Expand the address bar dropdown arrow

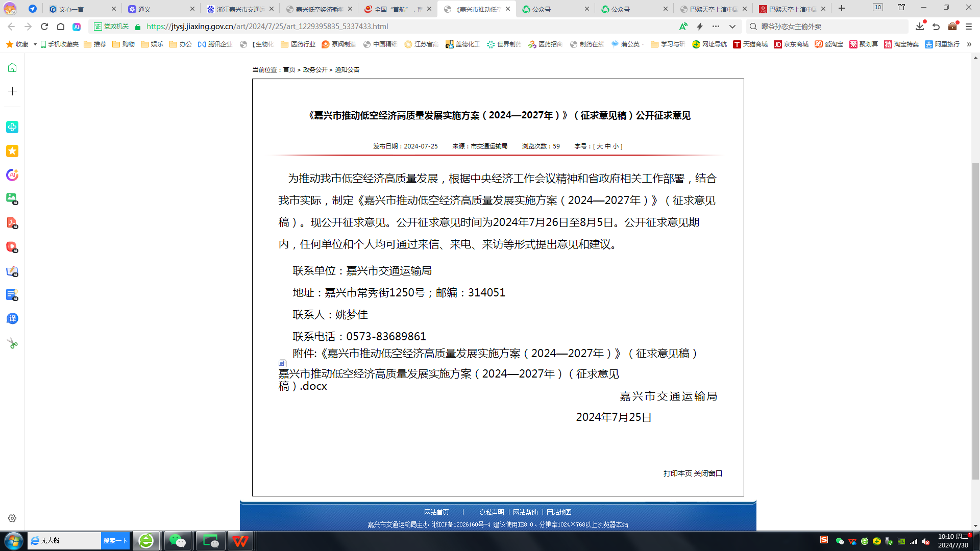732,27
